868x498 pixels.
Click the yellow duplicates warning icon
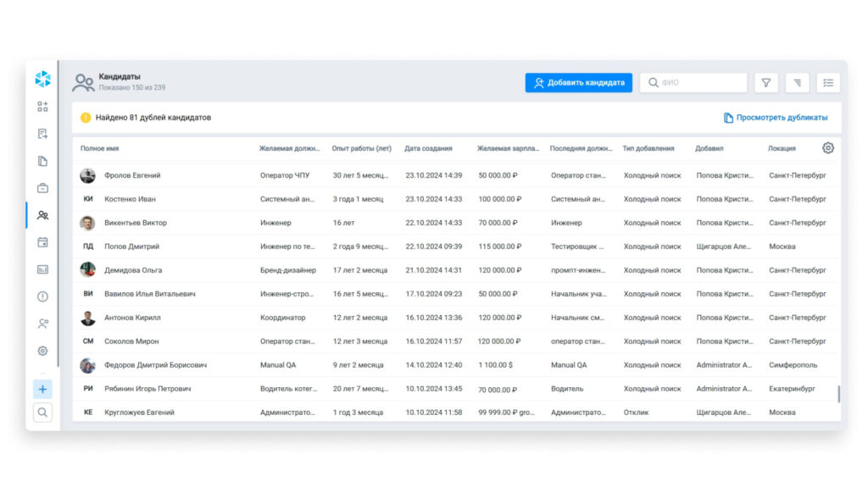pos(86,118)
